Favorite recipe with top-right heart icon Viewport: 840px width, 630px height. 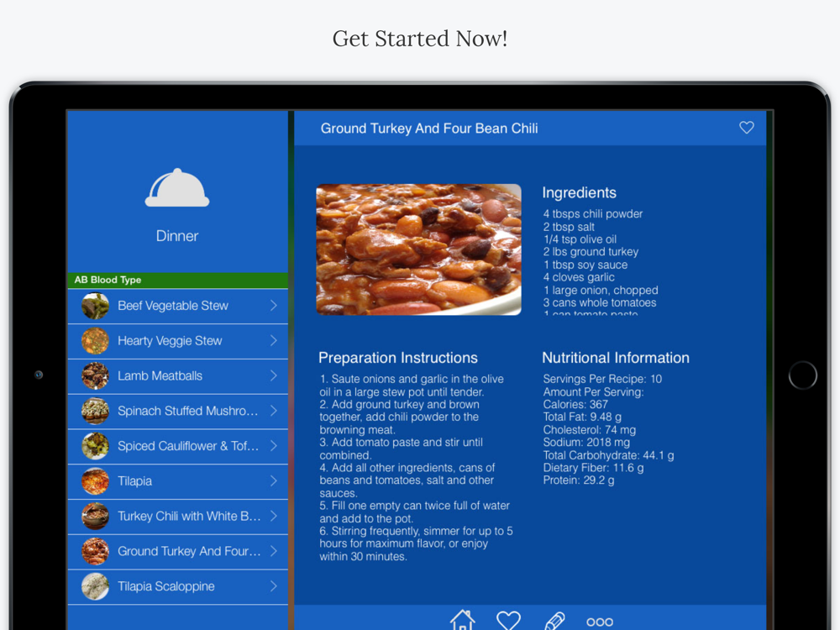746,128
